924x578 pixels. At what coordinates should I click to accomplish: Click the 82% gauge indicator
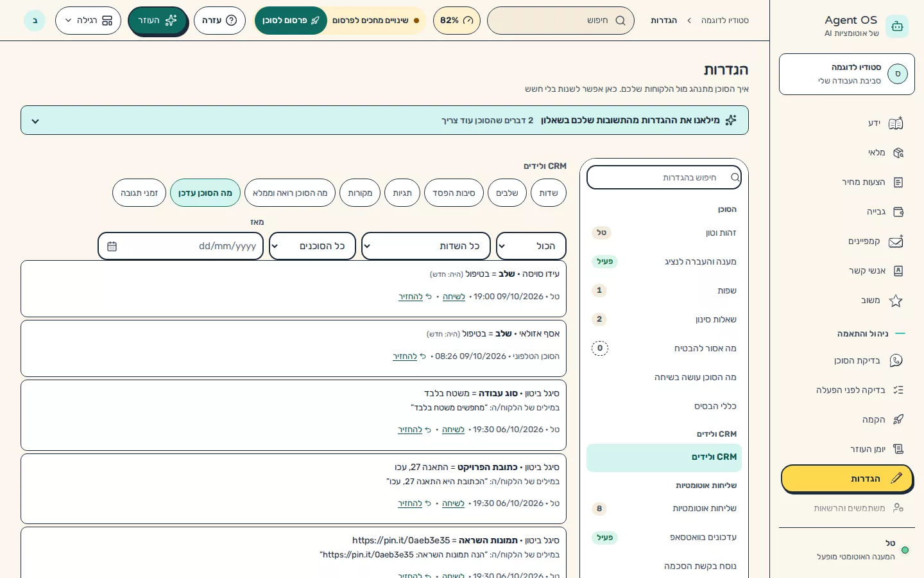click(x=457, y=21)
